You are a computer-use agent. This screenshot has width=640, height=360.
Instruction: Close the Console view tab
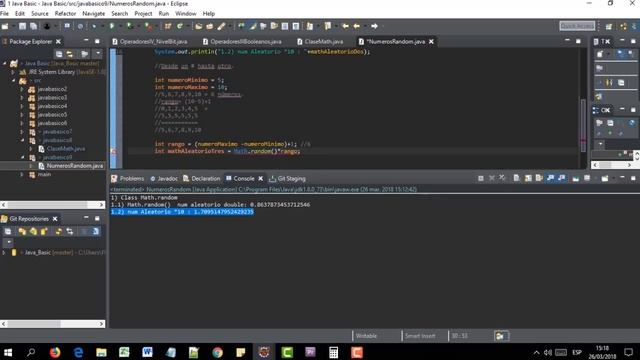tap(260, 178)
